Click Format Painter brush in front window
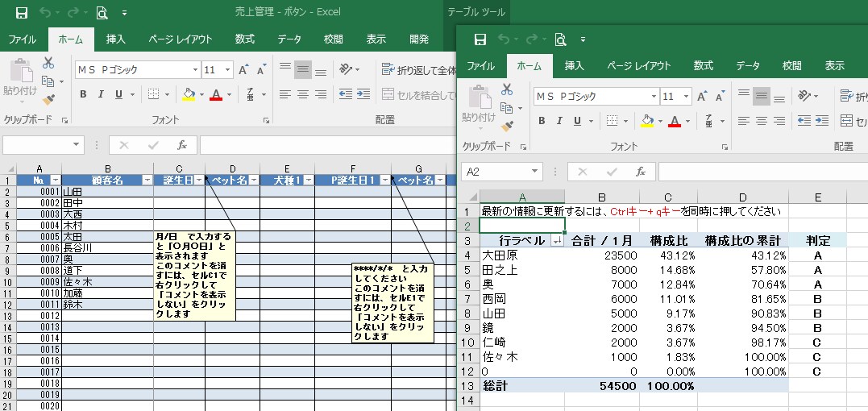Viewport: 868px width, 411px height. [507, 127]
